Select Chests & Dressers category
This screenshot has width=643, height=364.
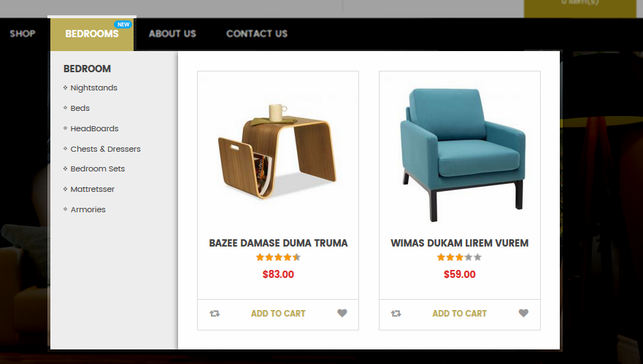[105, 149]
